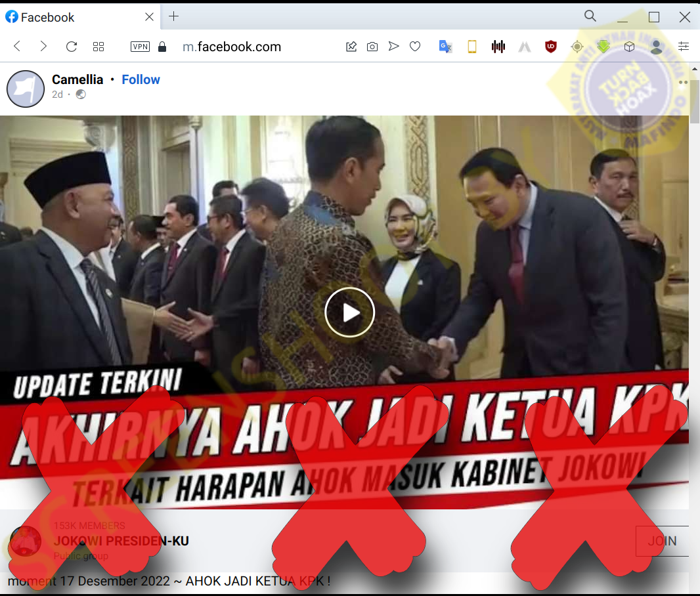Click the yellow mobile view extension icon

(471, 47)
